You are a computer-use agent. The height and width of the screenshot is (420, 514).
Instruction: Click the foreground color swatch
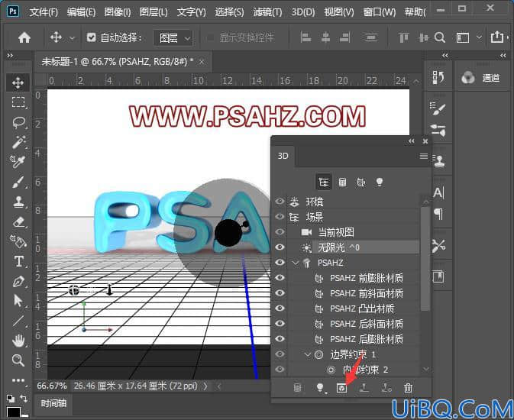(14, 412)
